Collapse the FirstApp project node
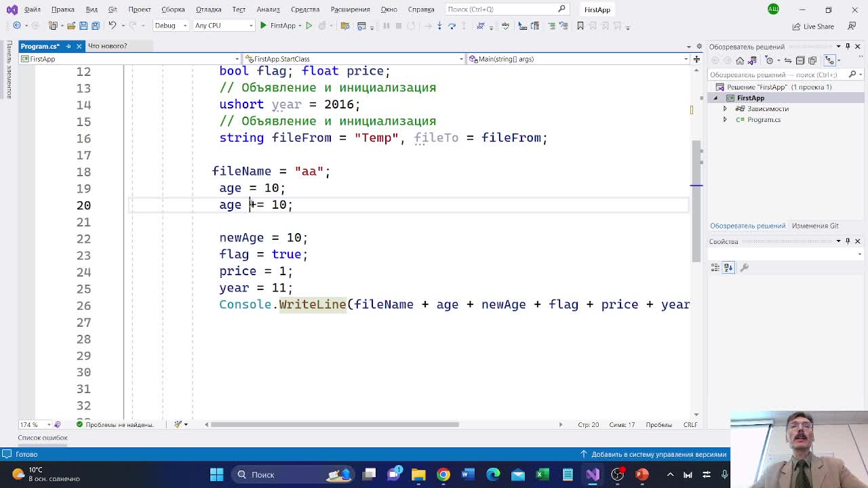Screen dimensions: 868x488 coord(715,98)
